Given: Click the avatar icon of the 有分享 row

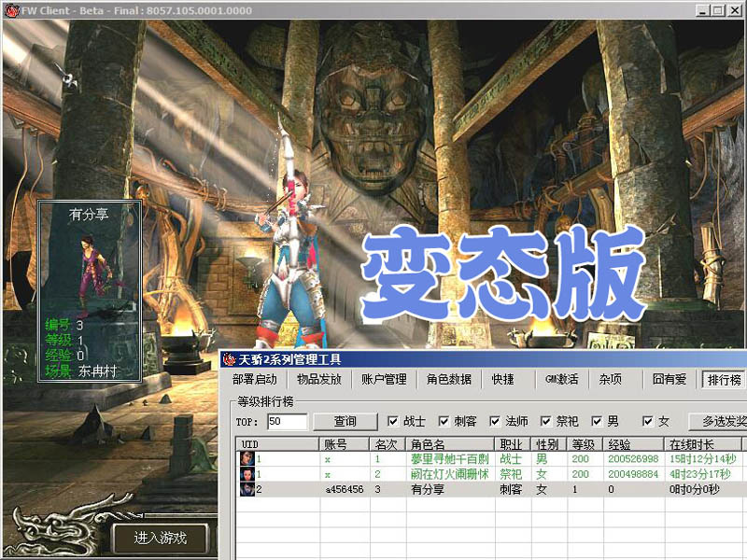Looking at the screenshot, I should tap(247, 489).
